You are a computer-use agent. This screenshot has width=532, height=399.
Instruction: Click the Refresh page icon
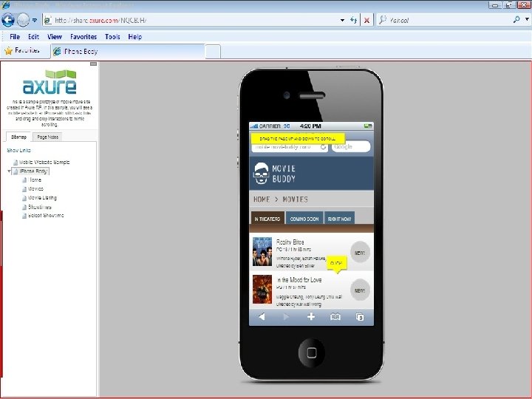(x=353, y=21)
